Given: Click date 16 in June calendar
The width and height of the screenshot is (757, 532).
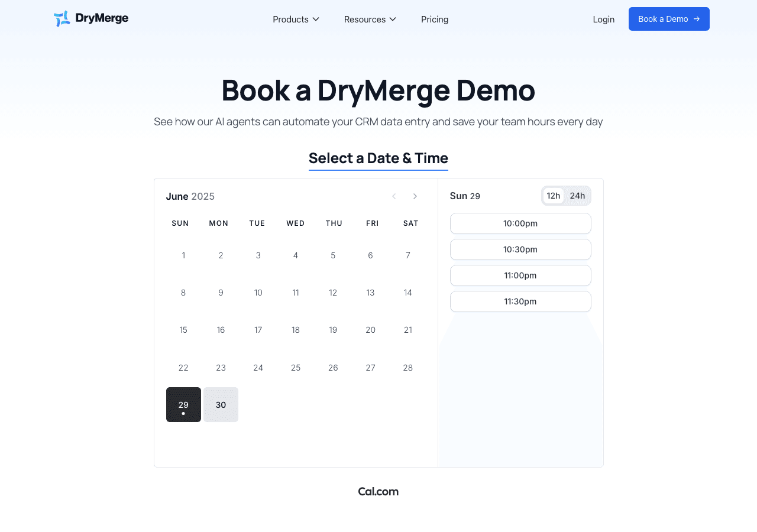Looking at the screenshot, I should click(221, 330).
